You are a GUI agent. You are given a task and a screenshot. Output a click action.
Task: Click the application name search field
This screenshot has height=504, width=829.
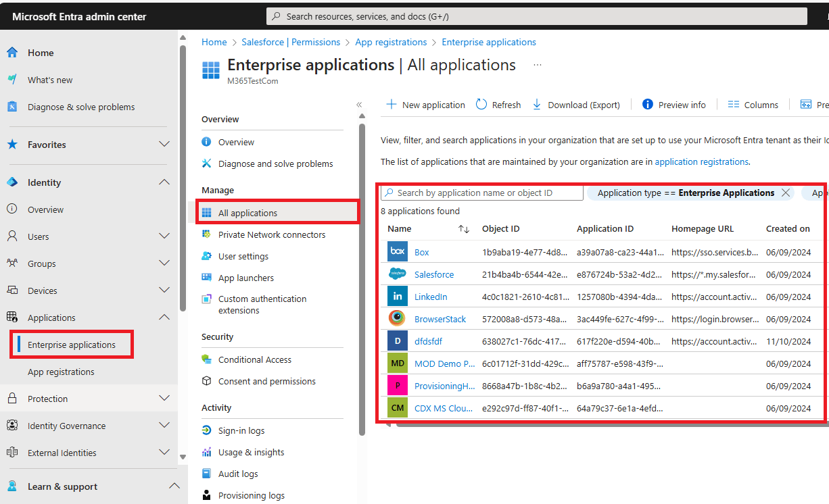[x=482, y=193]
